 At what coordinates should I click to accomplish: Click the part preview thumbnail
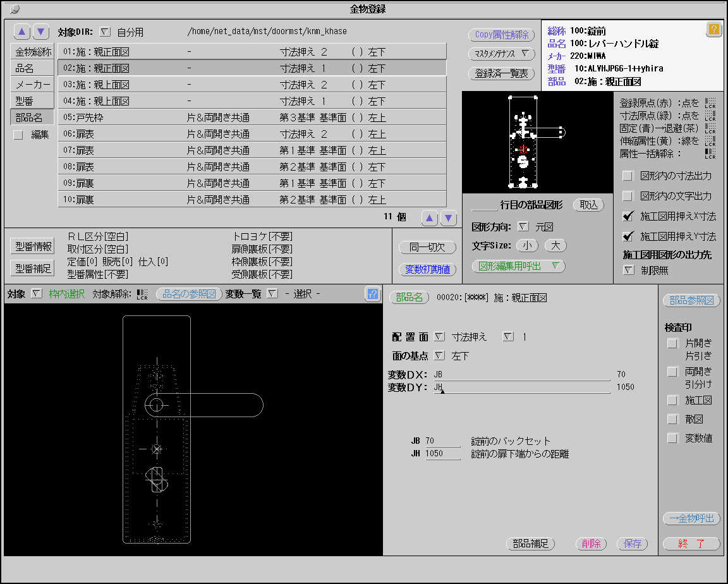point(538,142)
